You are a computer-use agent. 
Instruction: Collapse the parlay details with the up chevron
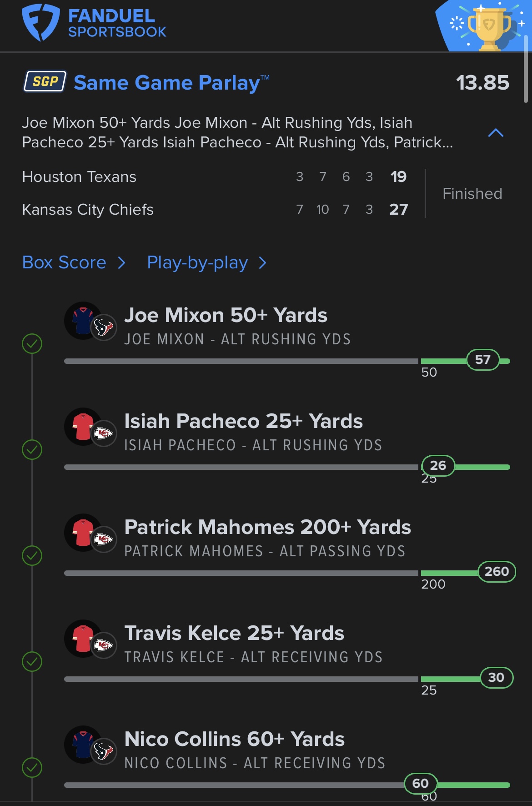tap(496, 133)
